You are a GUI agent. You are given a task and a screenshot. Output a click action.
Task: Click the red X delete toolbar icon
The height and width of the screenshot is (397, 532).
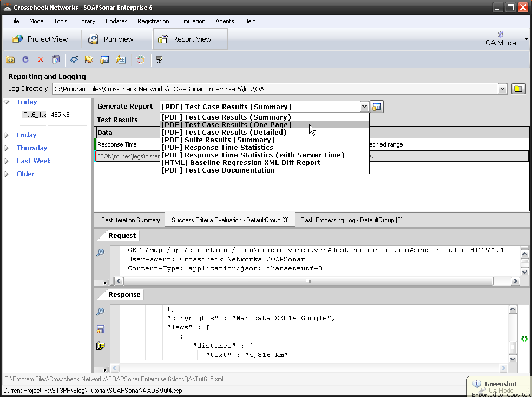tap(41, 59)
